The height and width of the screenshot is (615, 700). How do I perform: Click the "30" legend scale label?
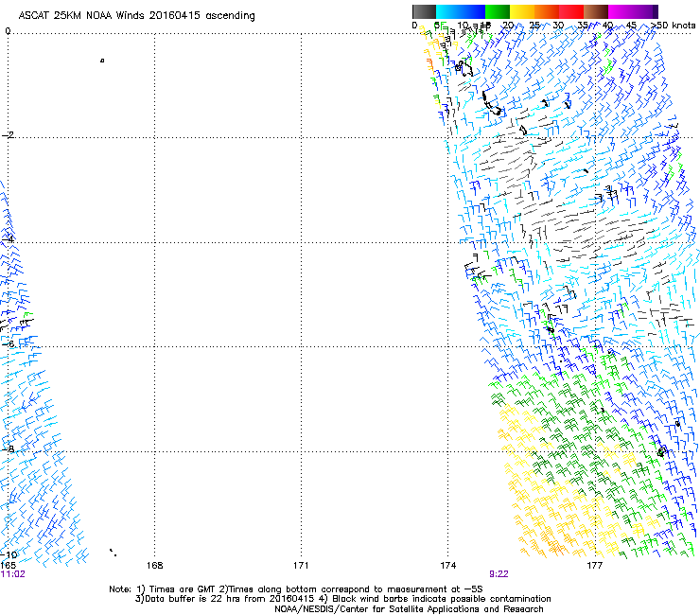click(x=558, y=25)
